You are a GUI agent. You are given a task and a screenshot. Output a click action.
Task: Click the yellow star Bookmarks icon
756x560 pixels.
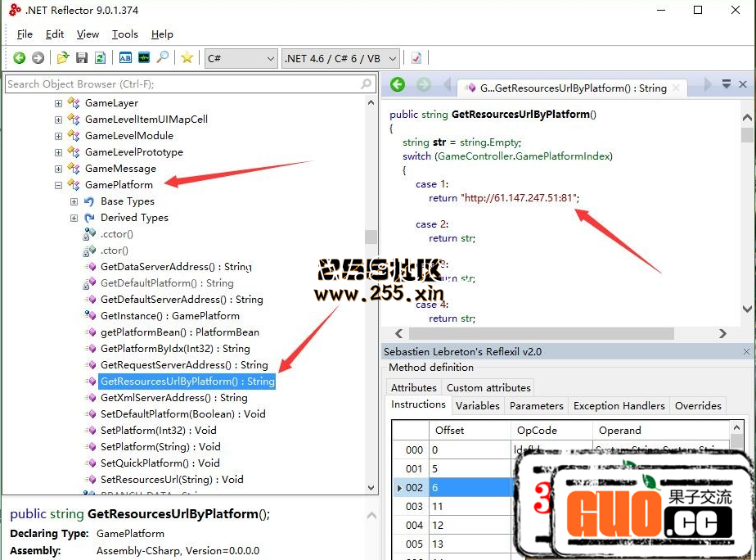[187, 58]
